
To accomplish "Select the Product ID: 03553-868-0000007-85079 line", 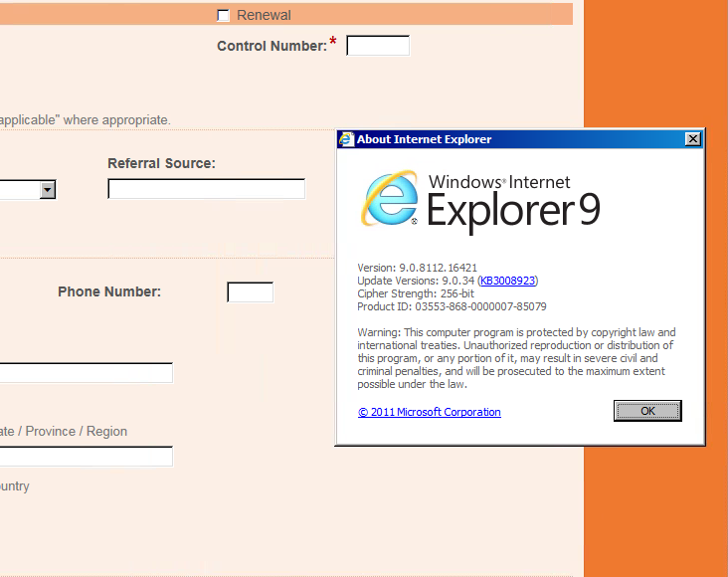I will coord(452,306).
